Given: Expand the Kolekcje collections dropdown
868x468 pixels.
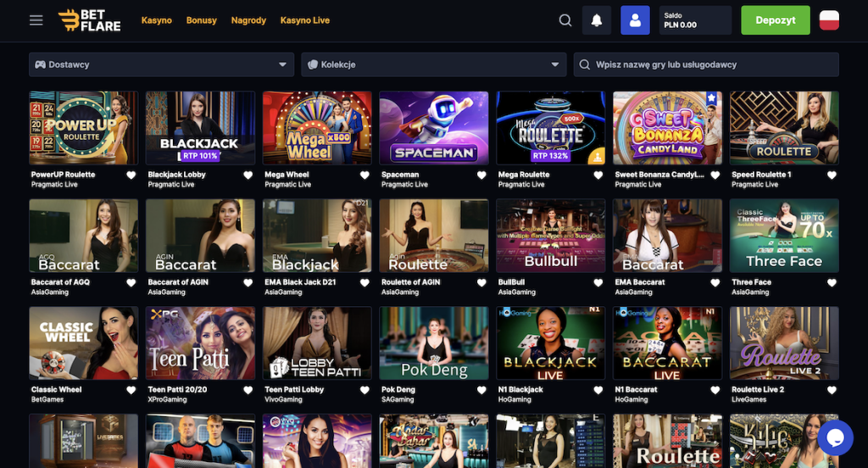Looking at the screenshot, I should pyautogui.click(x=434, y=64).
